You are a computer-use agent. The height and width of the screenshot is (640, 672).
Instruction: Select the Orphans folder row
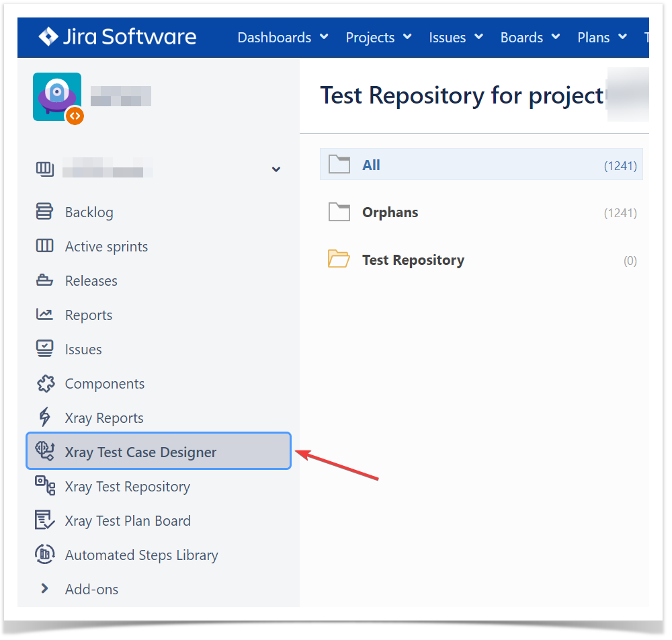(481, 212)
